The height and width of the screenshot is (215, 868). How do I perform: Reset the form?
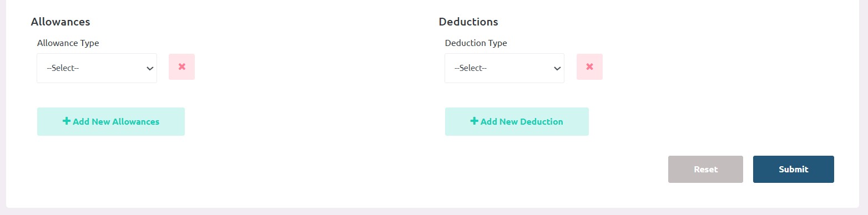point(705,169)
